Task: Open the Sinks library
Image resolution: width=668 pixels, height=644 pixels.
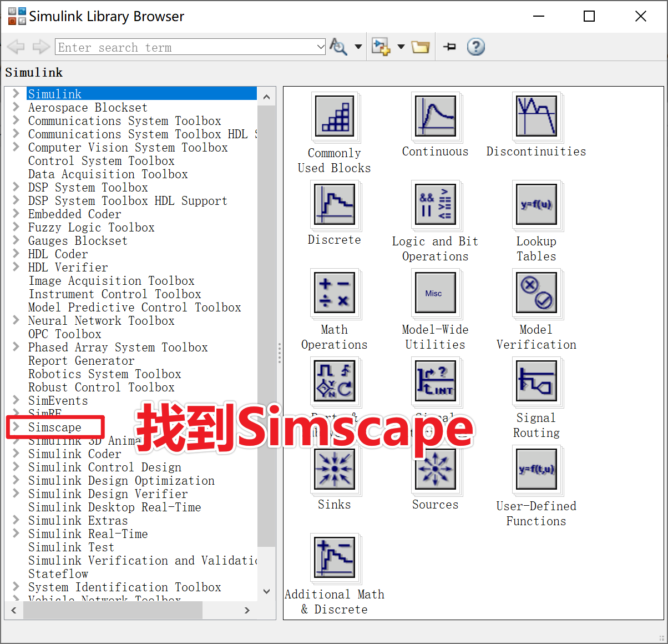Action: tap(334, 470)
